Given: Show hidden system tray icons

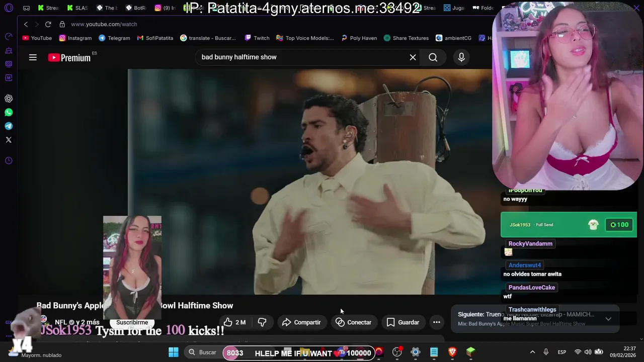Looking at the screenshot, I should pos(532,352).
